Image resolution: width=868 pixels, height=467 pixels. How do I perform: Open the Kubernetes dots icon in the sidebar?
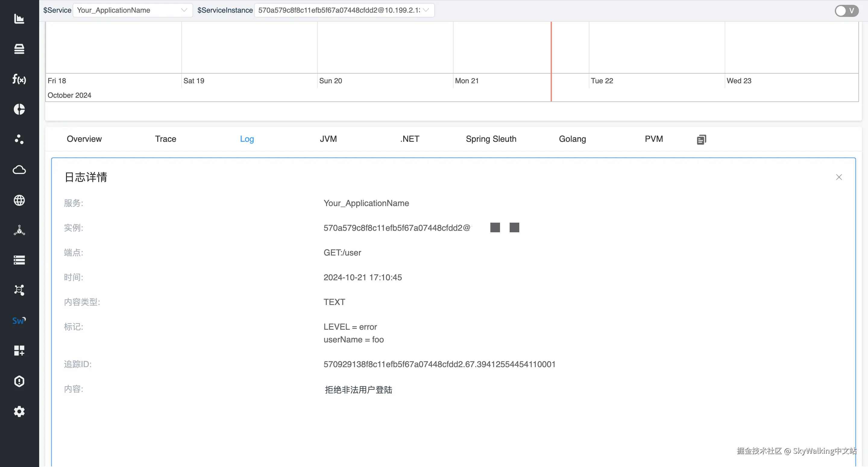click(19, 139)
